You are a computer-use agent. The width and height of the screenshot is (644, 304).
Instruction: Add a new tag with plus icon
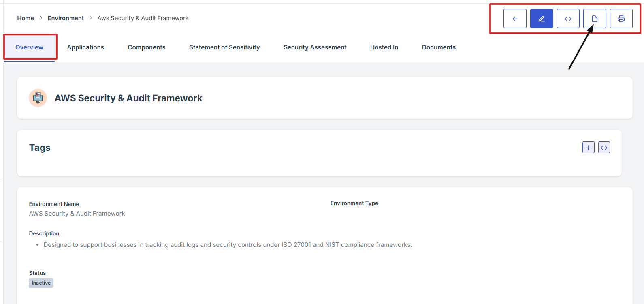tap(588, 148)
